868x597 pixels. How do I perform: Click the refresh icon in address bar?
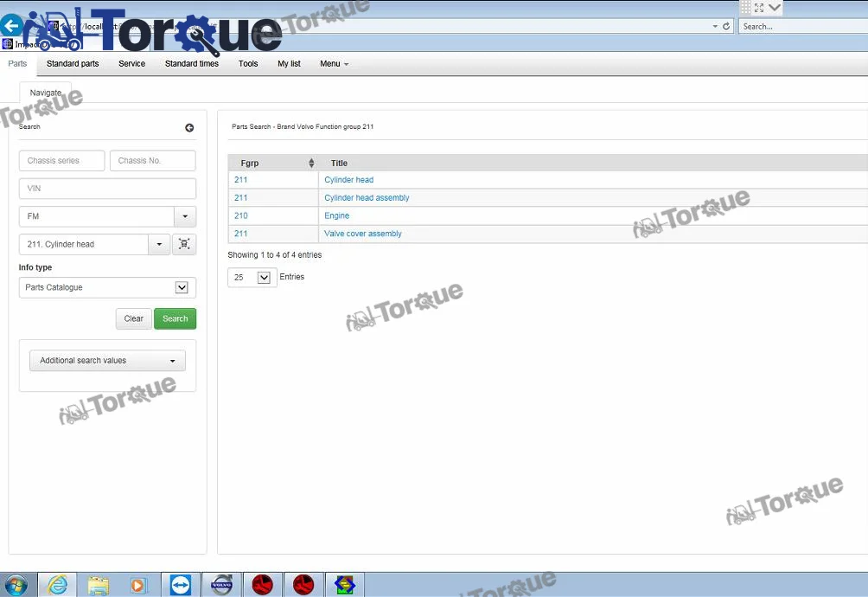[x=726, y=26]
